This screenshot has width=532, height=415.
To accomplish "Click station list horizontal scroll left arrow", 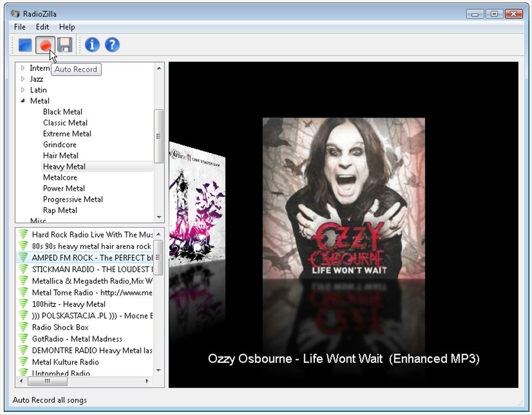I will 21,381.
